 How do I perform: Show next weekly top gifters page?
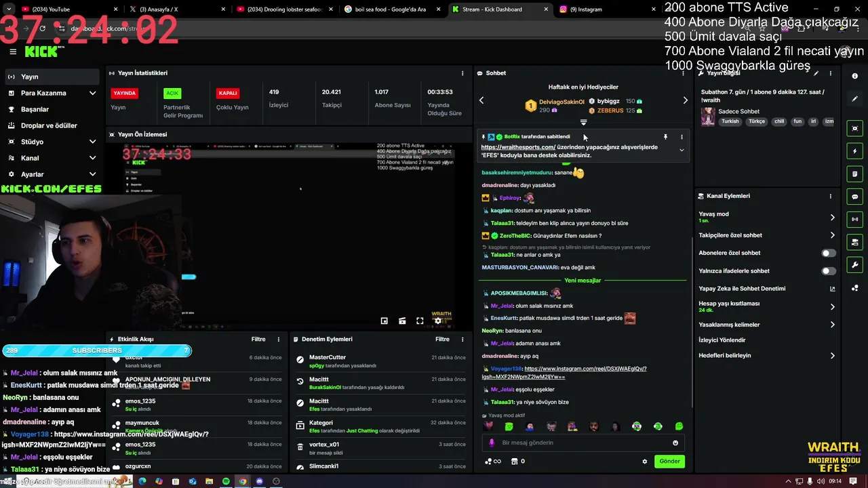(x=685, y=100)
